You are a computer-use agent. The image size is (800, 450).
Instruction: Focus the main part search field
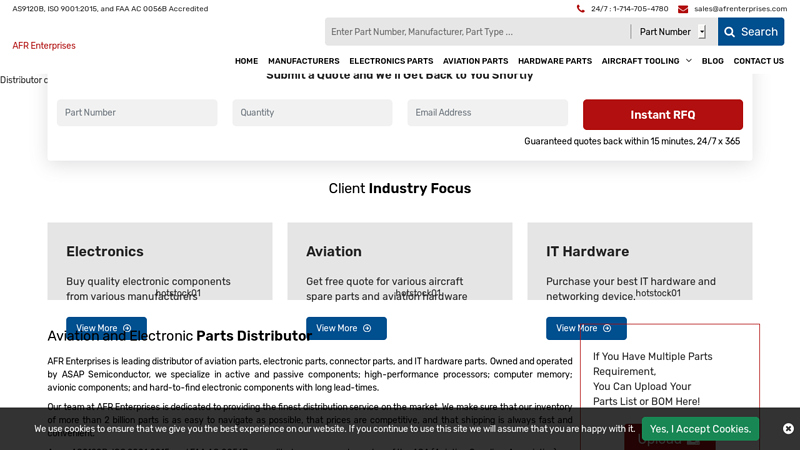[478, 32]
